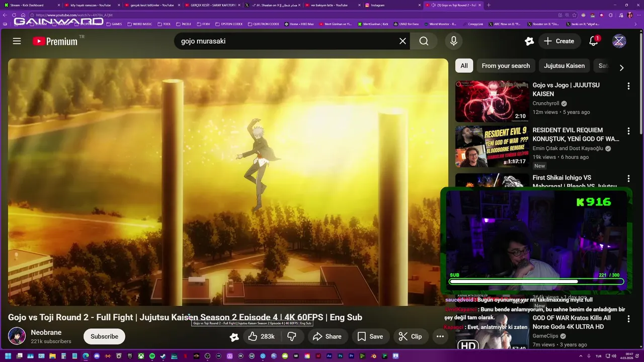The height and width of the screenshot is (362, 644).
Task: Click the sparkle Ask icon beside like button
Action: 234,337
